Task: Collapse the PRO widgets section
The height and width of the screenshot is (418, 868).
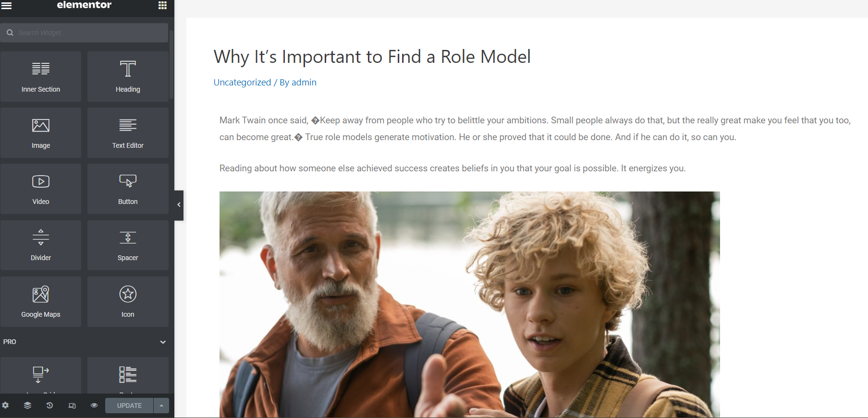Action: coord(163,342)
